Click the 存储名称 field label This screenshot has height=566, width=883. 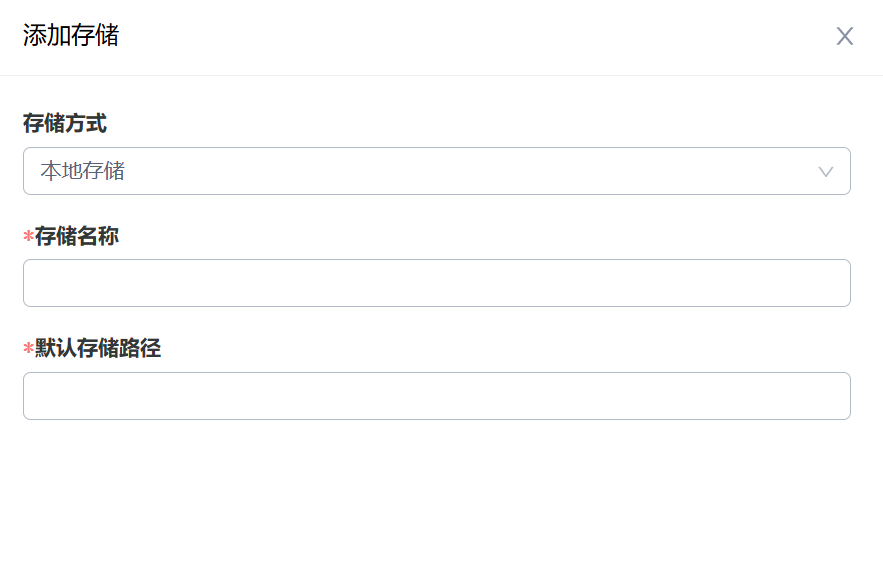[77, 237]
